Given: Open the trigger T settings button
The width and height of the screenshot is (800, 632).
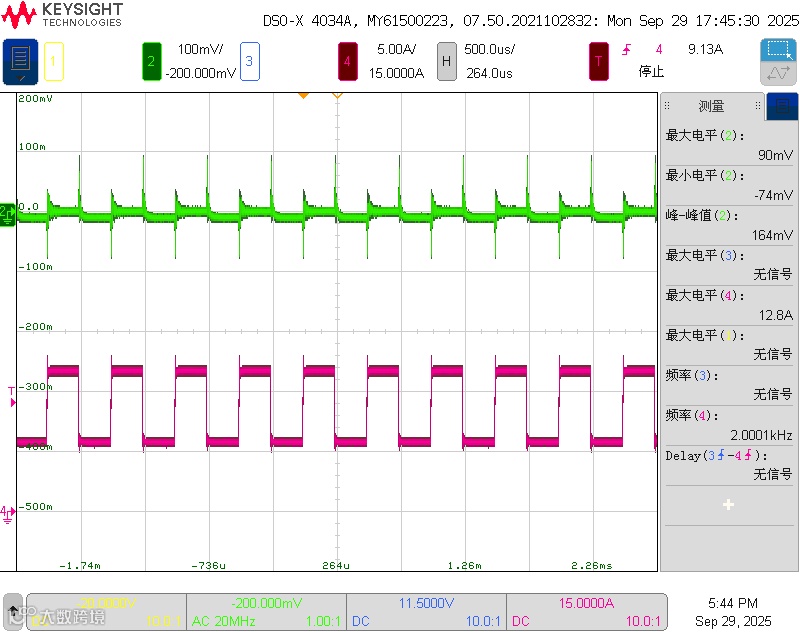Looking at the screenshot, I should click(598, 61).
